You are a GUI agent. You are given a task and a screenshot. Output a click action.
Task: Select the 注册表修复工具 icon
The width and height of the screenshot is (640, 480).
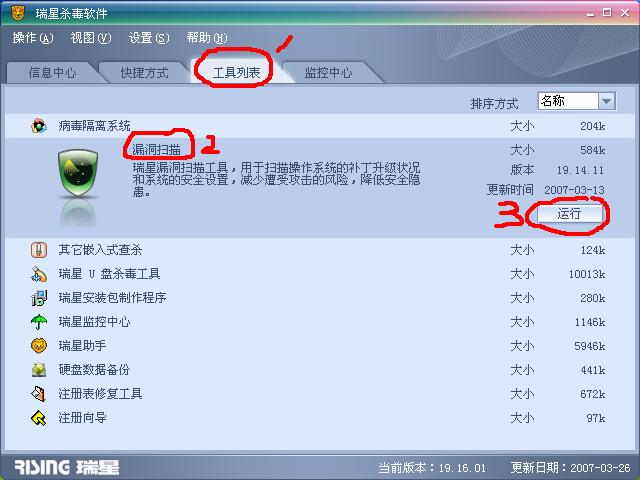click(x=39, y=394)
